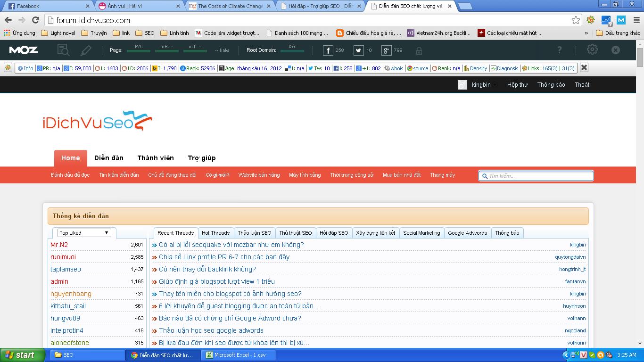Close the SEOquake toolbar with the X button
644x362 pixels.
click(584, 68)
